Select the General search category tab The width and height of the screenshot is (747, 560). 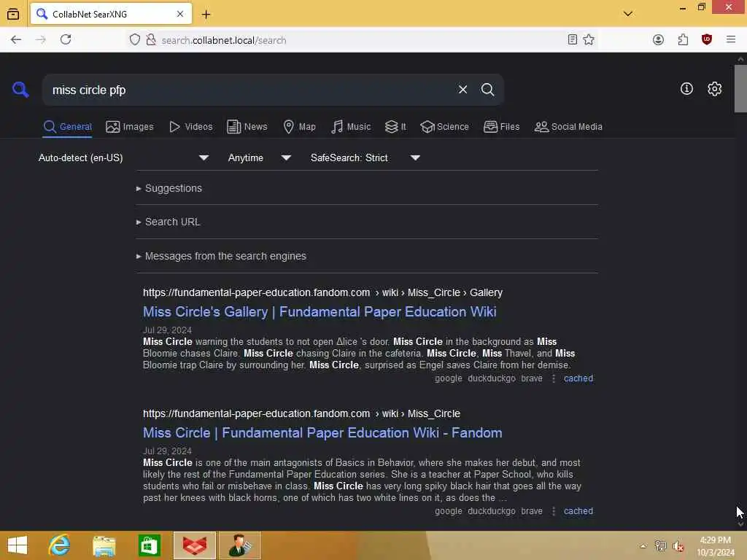click(x=67, y=127)
